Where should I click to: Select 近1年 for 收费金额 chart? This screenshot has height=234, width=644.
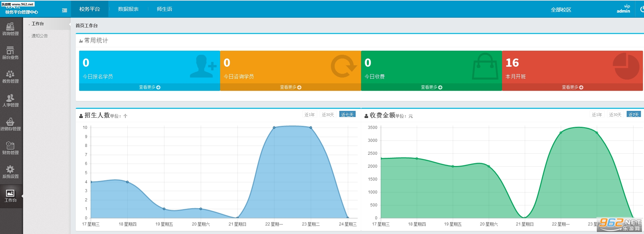[597, 115]
